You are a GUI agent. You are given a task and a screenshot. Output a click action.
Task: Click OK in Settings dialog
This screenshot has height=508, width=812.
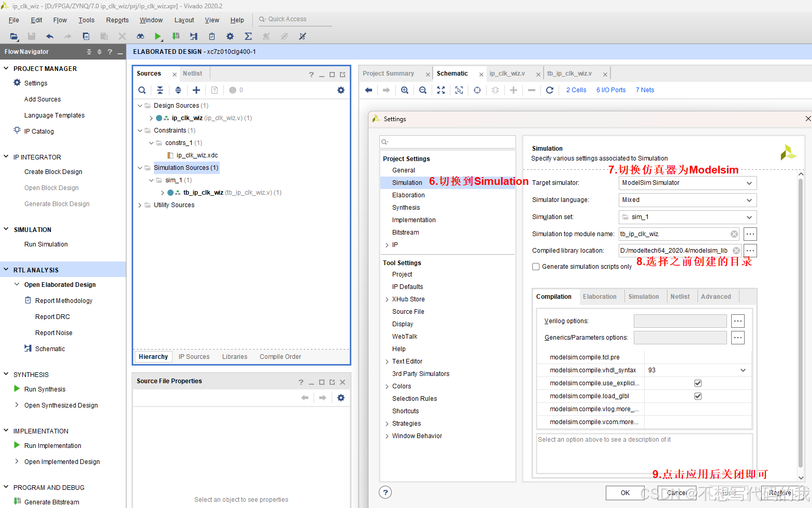(x=625, y=493)
